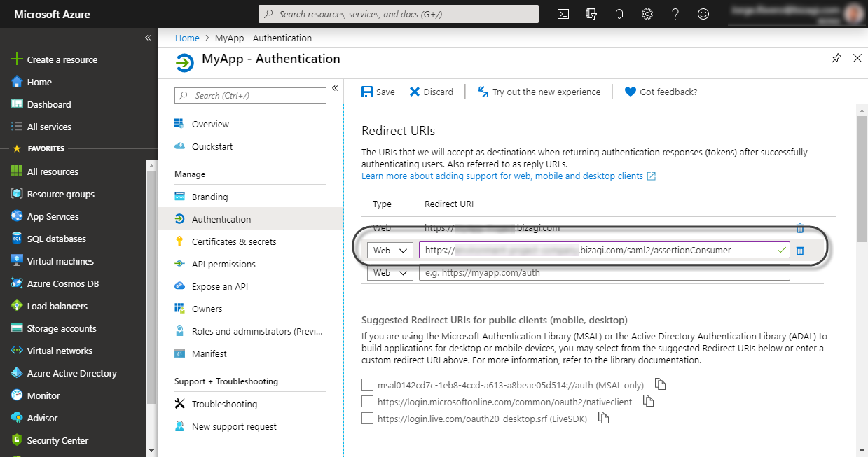This screenshot has height=457, width=868.
Task: Open API permissions
Action: (223, 264)
